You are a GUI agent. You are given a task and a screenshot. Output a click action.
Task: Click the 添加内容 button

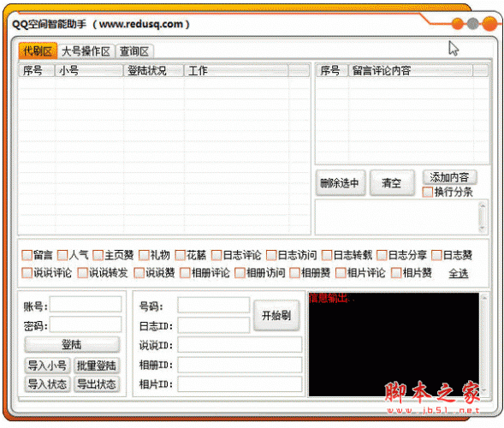coord(449,177)
